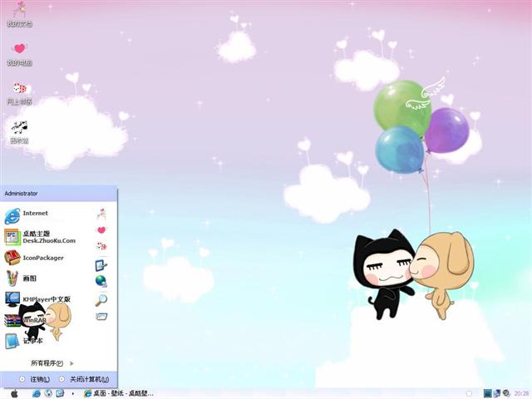Open the cow Recycle Bin desktop icon
This screenshot has width=532, height=399.
point(19,132)
